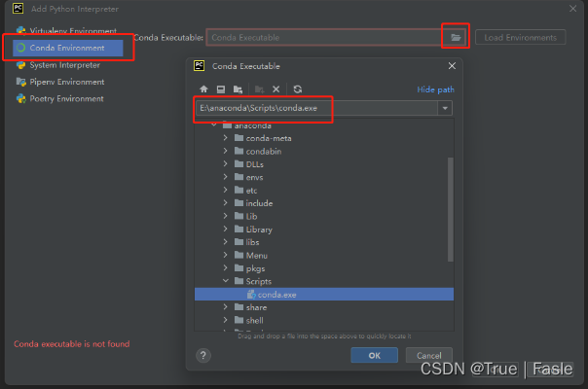Expand the Library folder
The height and width of the screenshot is (389, 588).
[x=225, y=229]
